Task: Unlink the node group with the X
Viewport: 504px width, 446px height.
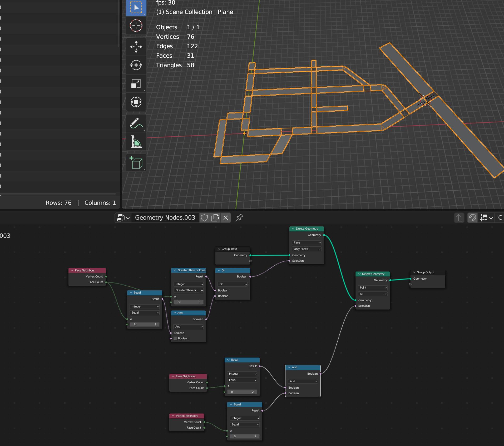Action: pyautogui.click(x=226, y=218)
